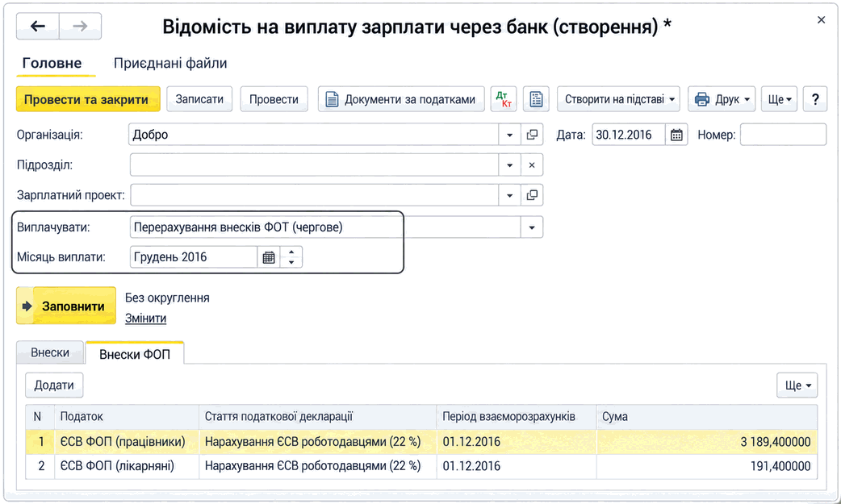This screenshot has width=841, height=504.
Task: Go back with the left arrow button
Action: [x=38, y=26]
